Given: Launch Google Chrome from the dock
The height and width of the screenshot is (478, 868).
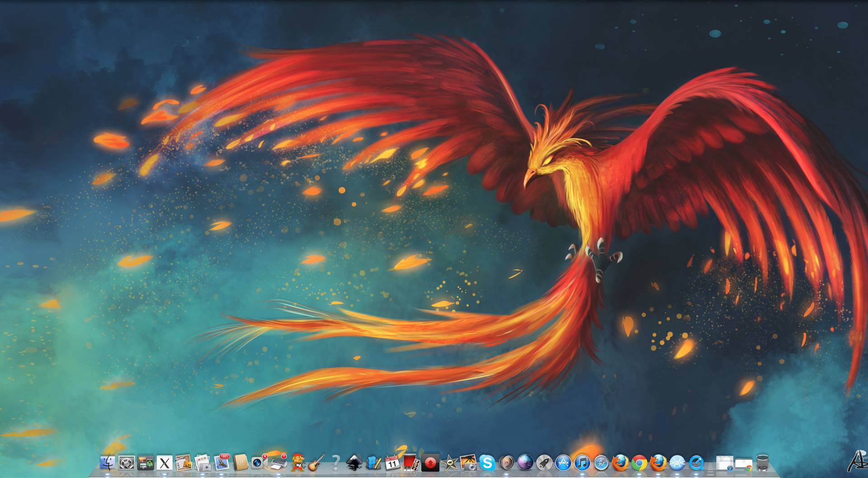Looking at the screenshot, I should (x=639, y=463).
